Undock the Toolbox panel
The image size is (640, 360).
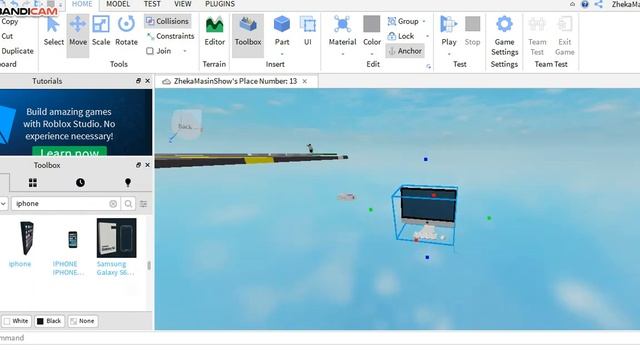point(138,165)
